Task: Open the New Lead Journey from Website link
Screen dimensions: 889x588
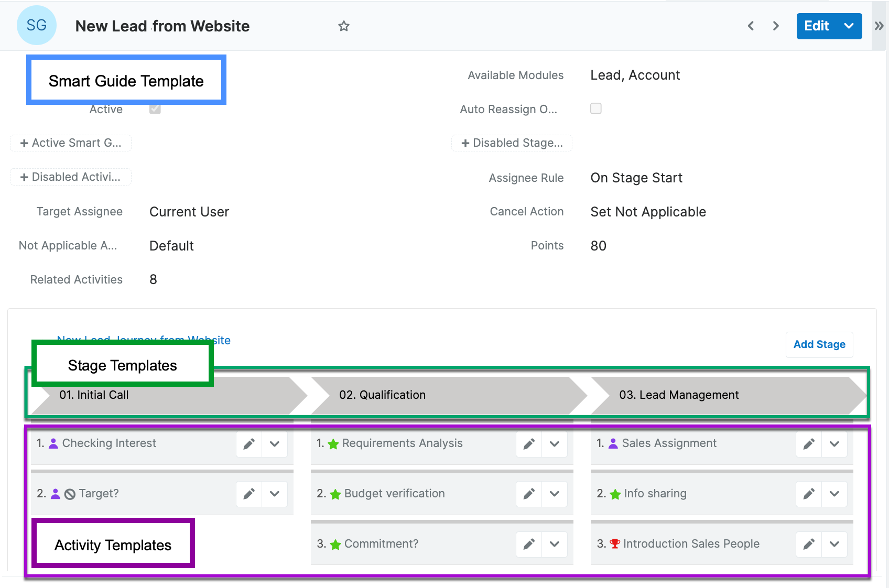Action: click(143, 340)
